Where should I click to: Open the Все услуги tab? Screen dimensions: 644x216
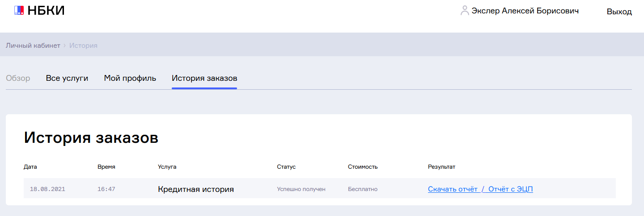pos(67,78)
